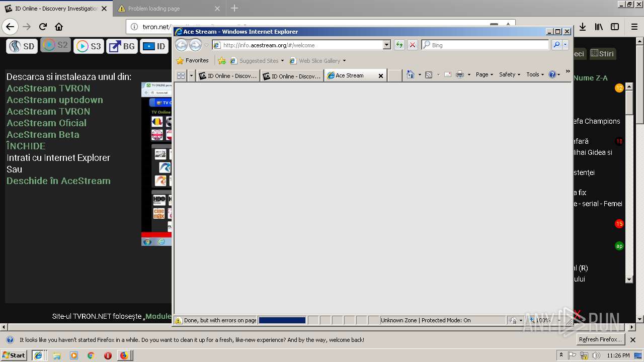Open Quick Tabs view in IE
Image resolution: width=644 pixels, height=362 pixels.
(x=181, y=75)
